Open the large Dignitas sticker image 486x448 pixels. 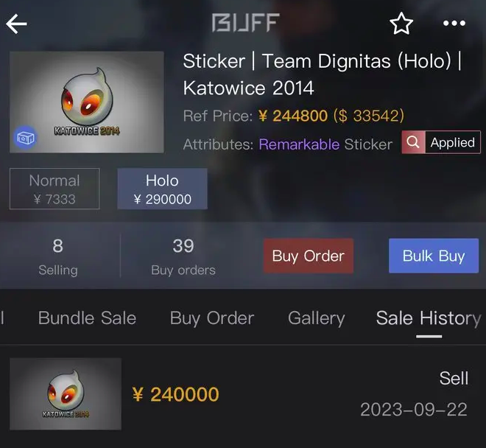[x=87, y=102]
